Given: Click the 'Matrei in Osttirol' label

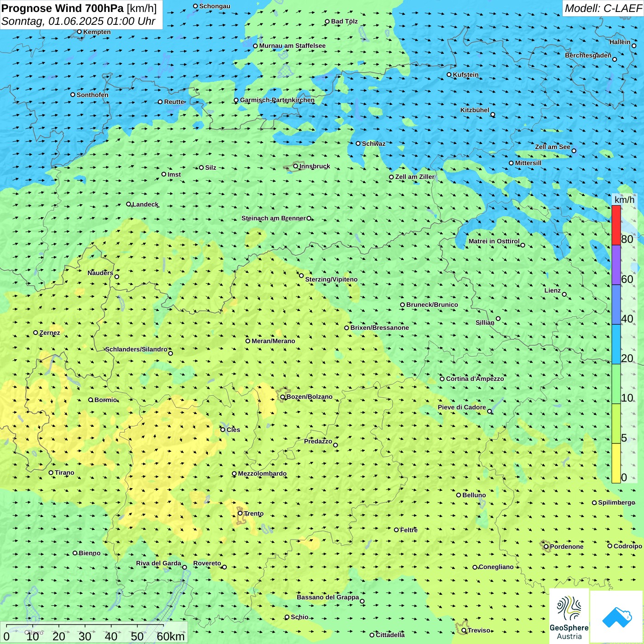Looking at the screenshot, I should coord(494,241).
